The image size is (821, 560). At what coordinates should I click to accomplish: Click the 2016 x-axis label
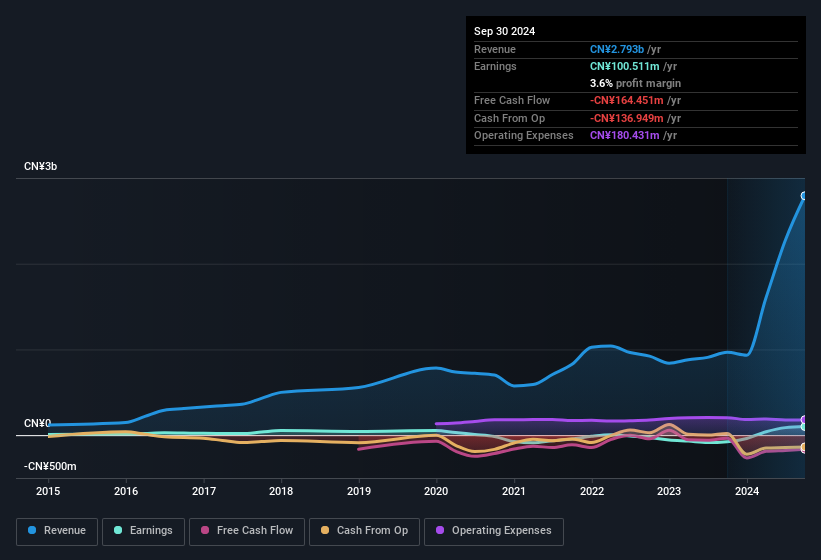[x=126, y=491]
